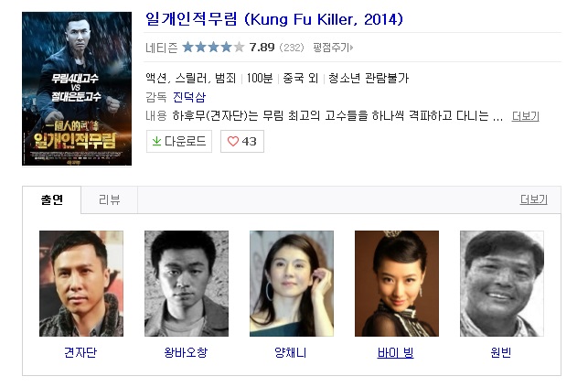
Task: Open the 바이 빙 actress photo
Action: [x=397, y=284]
